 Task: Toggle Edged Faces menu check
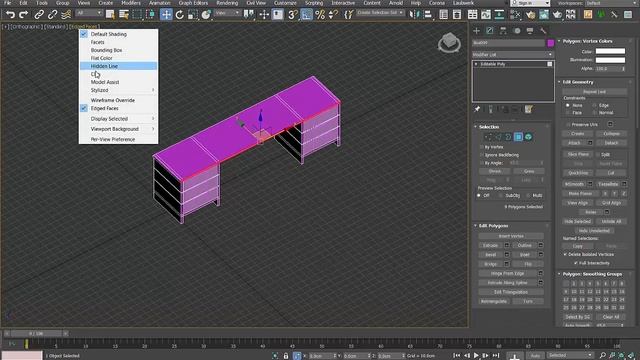(84, 108)
